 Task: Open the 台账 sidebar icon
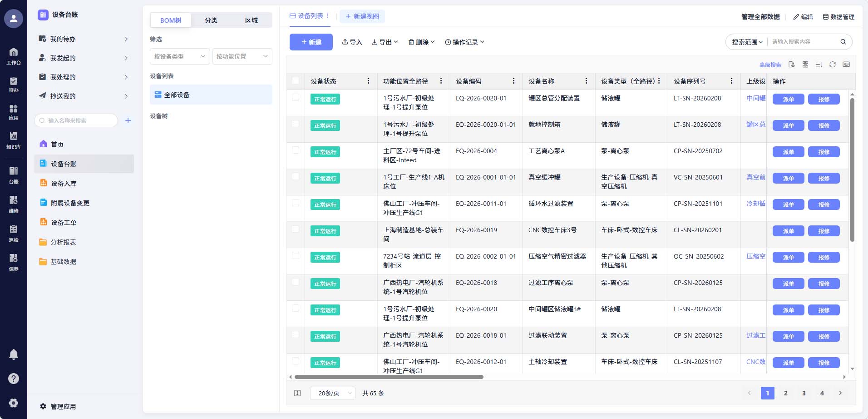(x=14, y=175)
